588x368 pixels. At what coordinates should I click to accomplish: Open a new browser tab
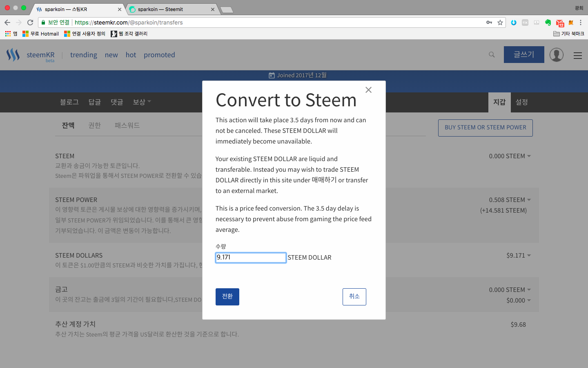tap(227, 10)
